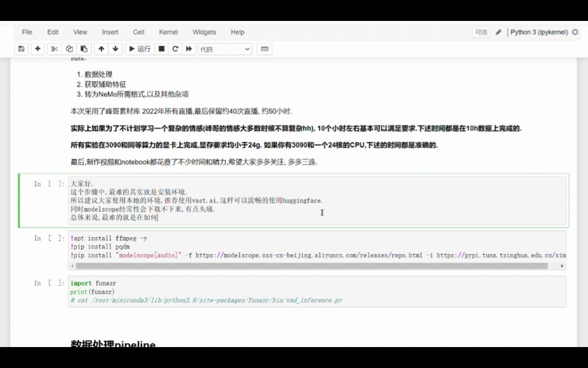Restart the kernel
This screenshot has width=588, height=368.
175,49
